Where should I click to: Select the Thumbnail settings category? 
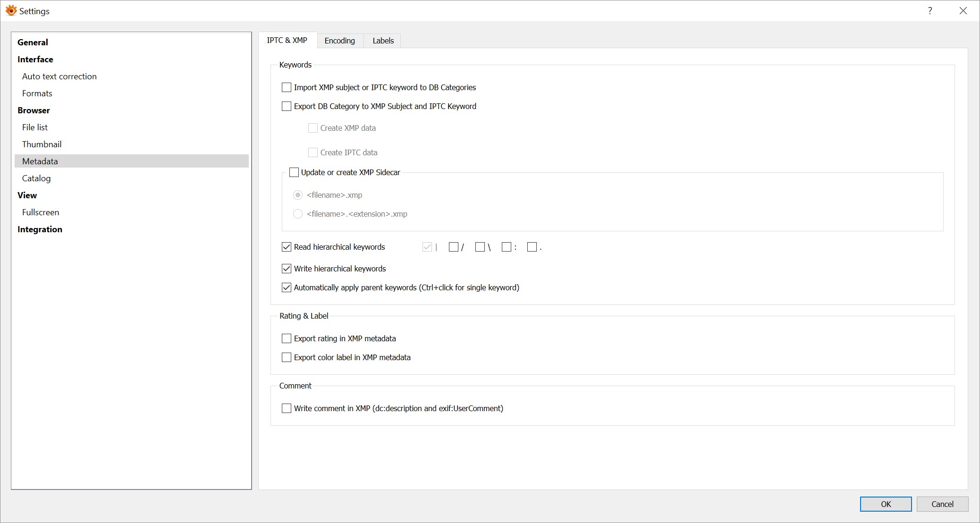coord(42,144)
